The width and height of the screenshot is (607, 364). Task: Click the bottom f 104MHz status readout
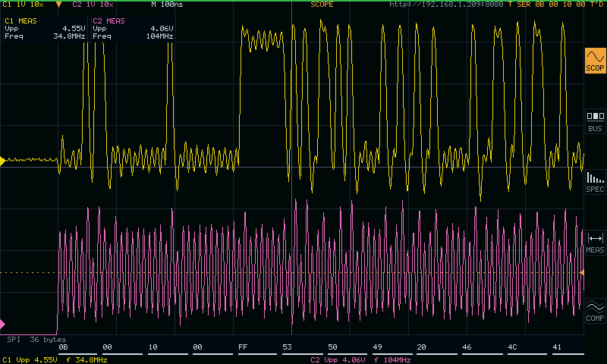(x=393, y=359)
